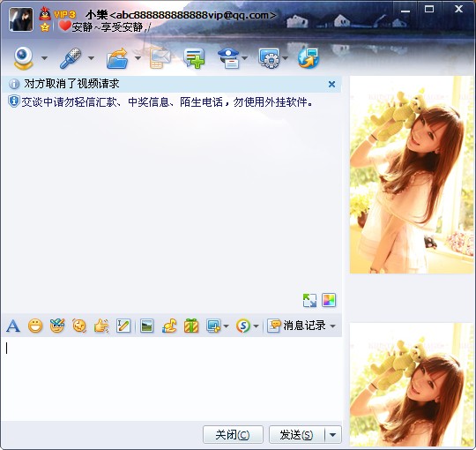Click the VIP3 badge
The height and width of the screenshot is (450, 476).
(x=64, y=15)
